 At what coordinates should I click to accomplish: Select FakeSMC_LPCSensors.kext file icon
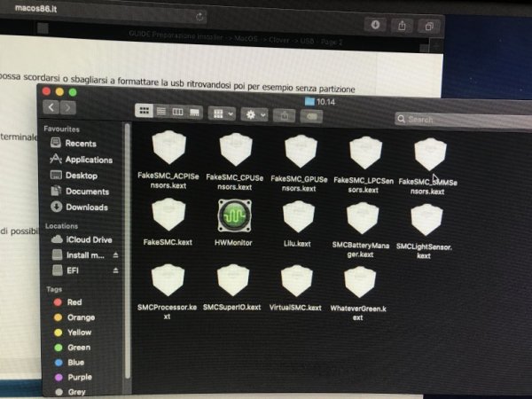[365, 153]
